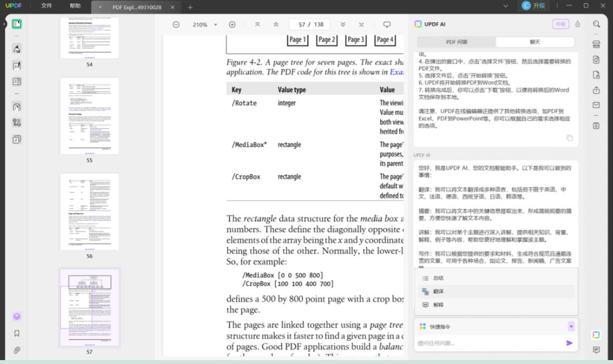The width and height of the screenshot is (613, 364).
Task: Switch to the PDF 问答 tab
Action: 457,42
